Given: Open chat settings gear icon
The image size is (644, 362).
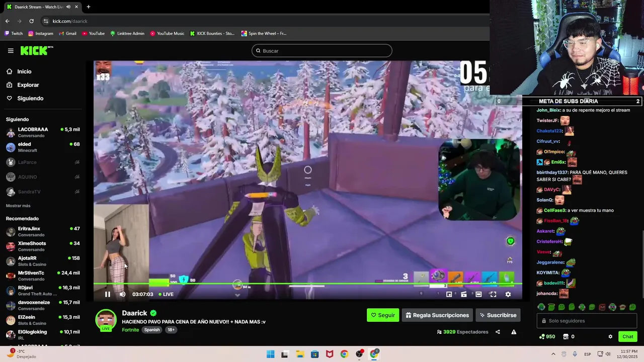Looking at the screenshot, I should 610,337.
